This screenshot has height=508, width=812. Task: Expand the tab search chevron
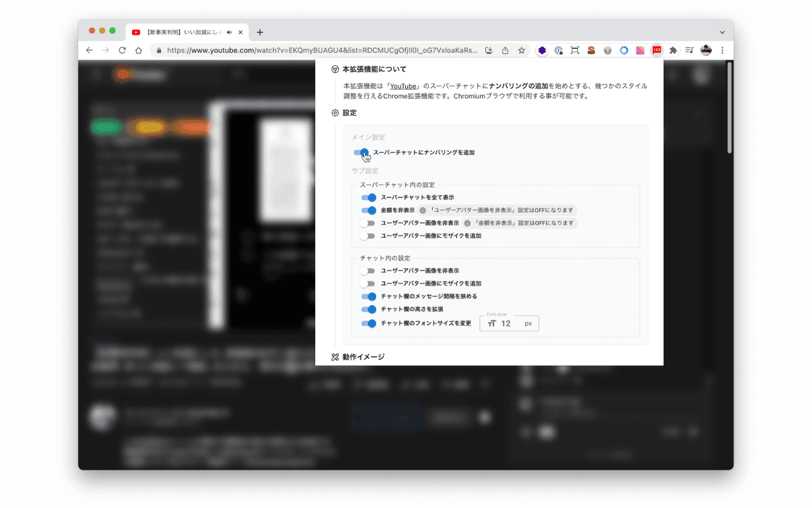click(722, 32)
